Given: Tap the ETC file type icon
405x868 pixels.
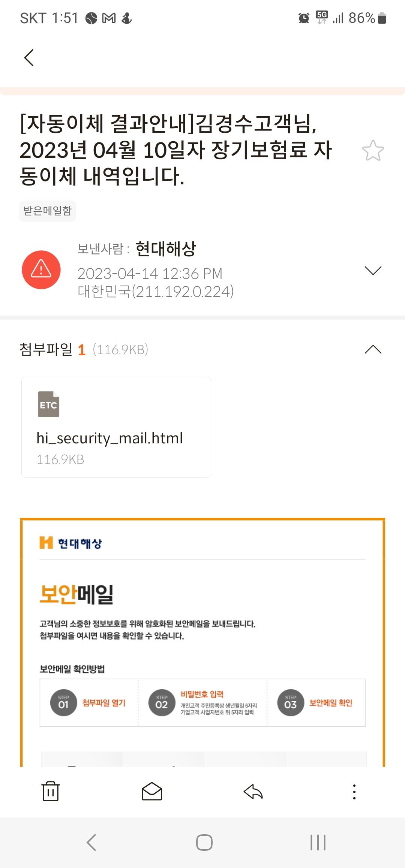Looking at the screenshot, I should coord(49,404).
